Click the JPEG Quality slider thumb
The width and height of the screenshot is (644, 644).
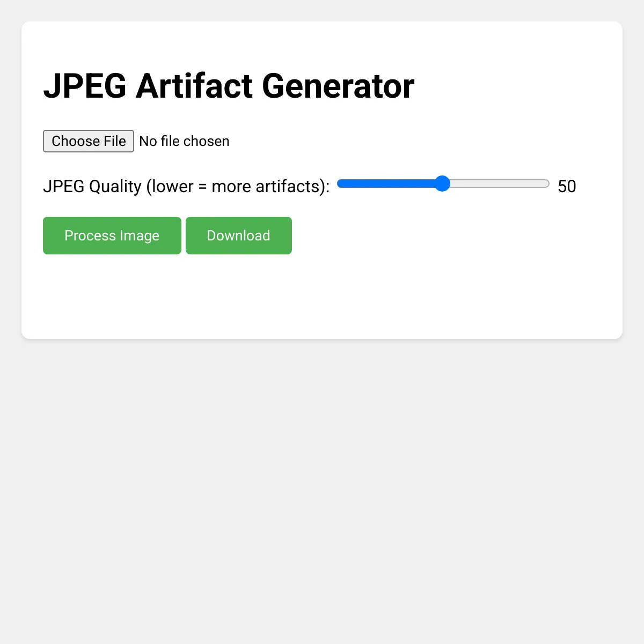coord(442,184)
